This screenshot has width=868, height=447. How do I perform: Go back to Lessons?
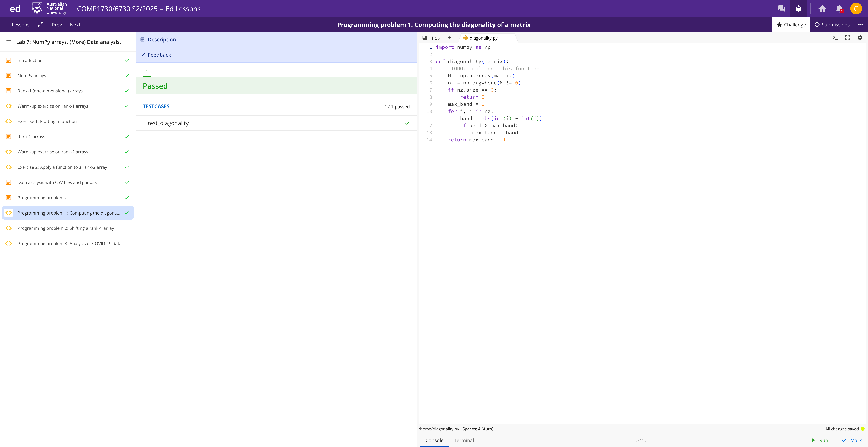click(17, 25)
